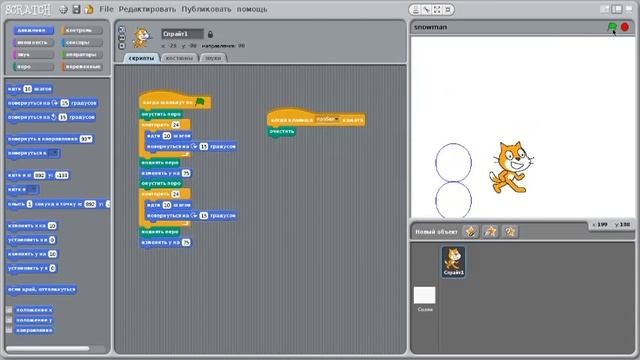Click the floppy disk save icon
Screen dimensions: 640x360
pos(76,9)
